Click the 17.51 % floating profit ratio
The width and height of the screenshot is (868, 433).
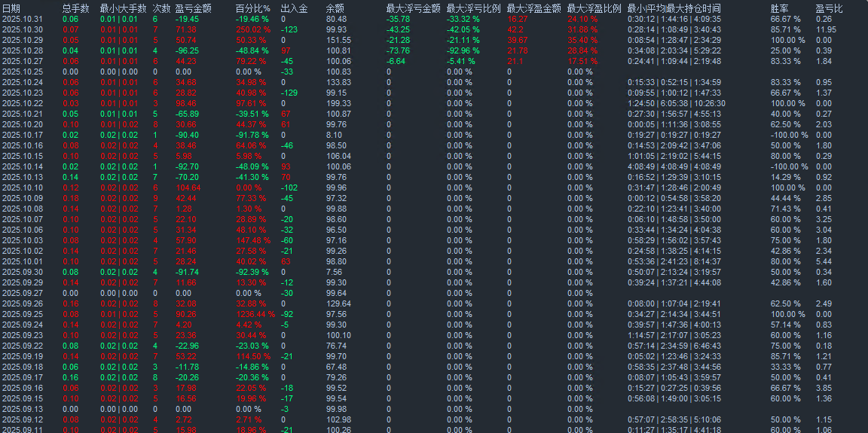pos(582,61)
